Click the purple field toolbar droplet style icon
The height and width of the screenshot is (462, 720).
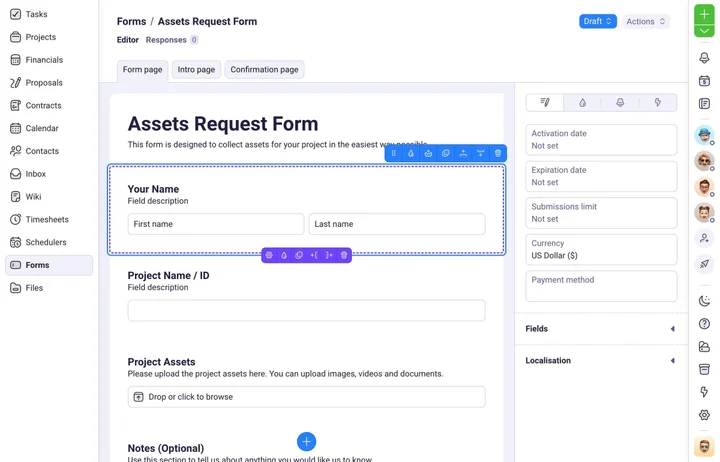[284, 255]
